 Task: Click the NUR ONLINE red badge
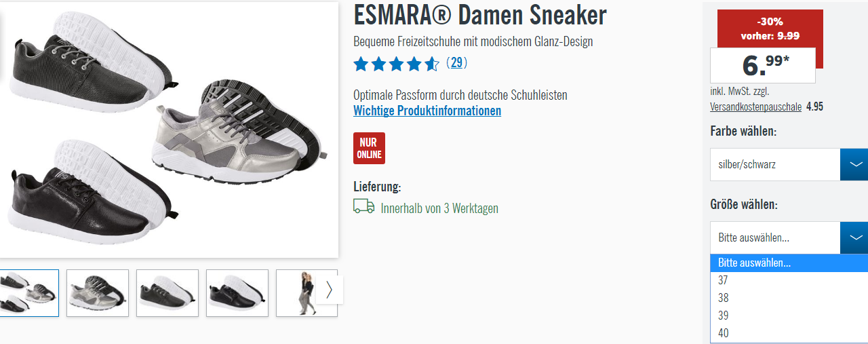(369, 148)
